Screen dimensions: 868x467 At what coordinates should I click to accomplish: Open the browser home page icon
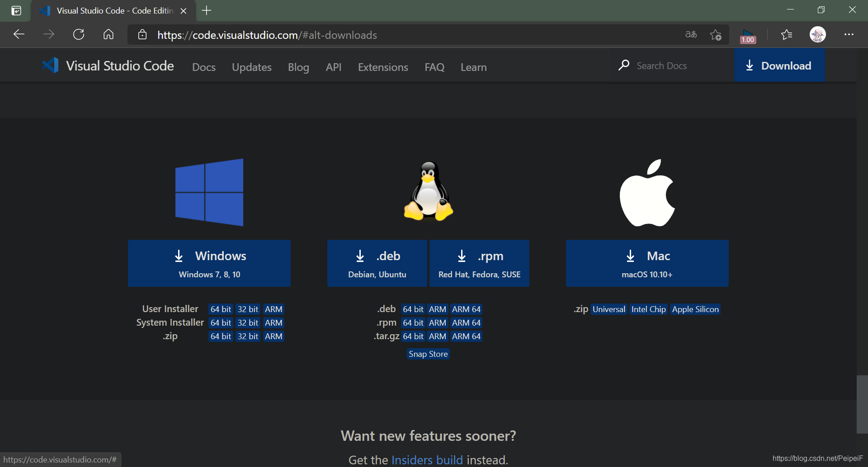point(108,34)
